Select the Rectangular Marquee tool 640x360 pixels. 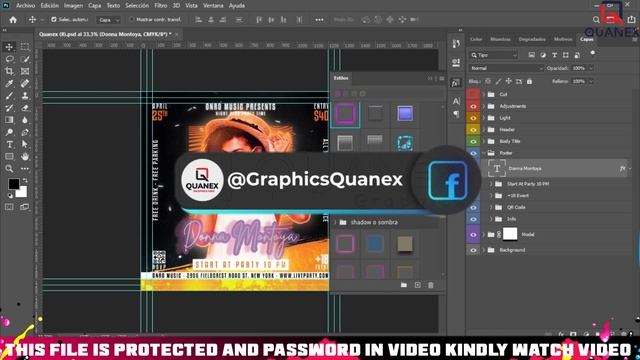(25, 47)
